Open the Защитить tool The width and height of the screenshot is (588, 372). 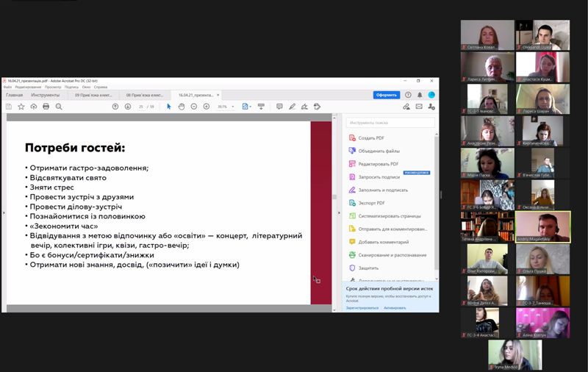[x=368, y=268]
